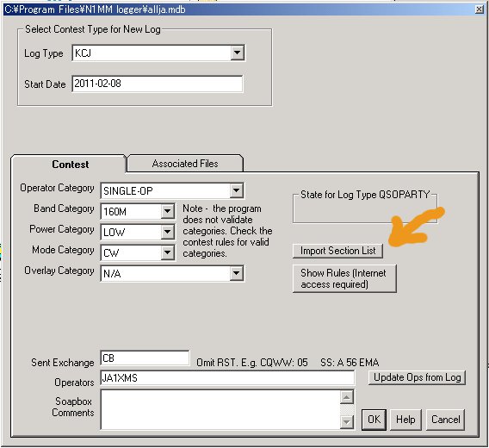Click the Start Date input field
This screenshot has width=489, height=448.
coord(158,84)
